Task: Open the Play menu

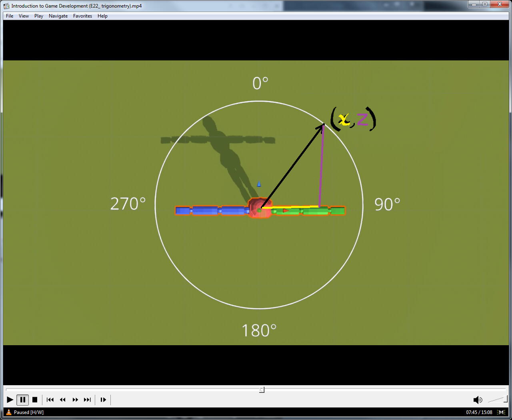Action: (39, 16)
